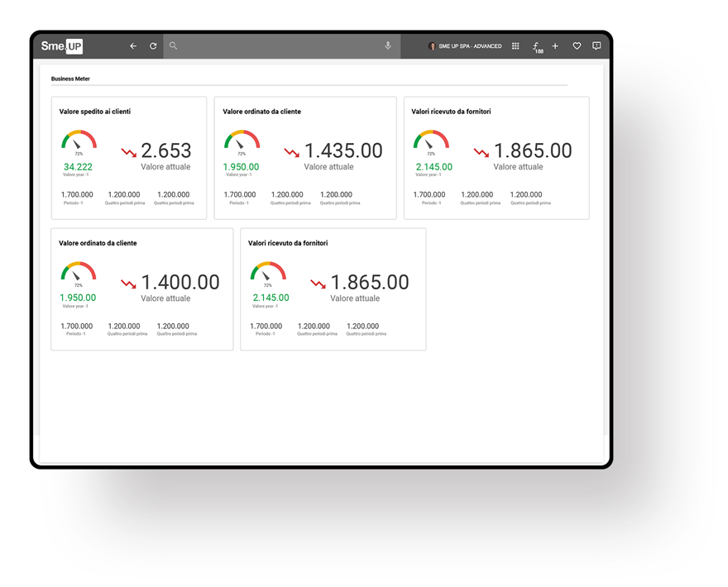Screen dimensions: 728x587
Task: Open SME UP SPA - ADVANCED user profile
Action: pos(465,46)
